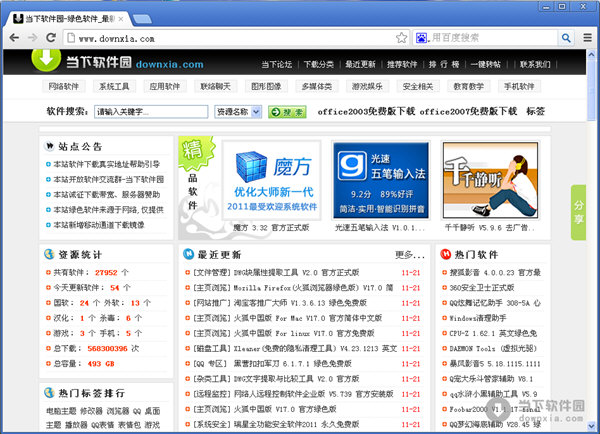This screenshot has height=434, width=600.
Task: Open the 光速五笔输入法 thumbnail
Action: tap(381, 180)
